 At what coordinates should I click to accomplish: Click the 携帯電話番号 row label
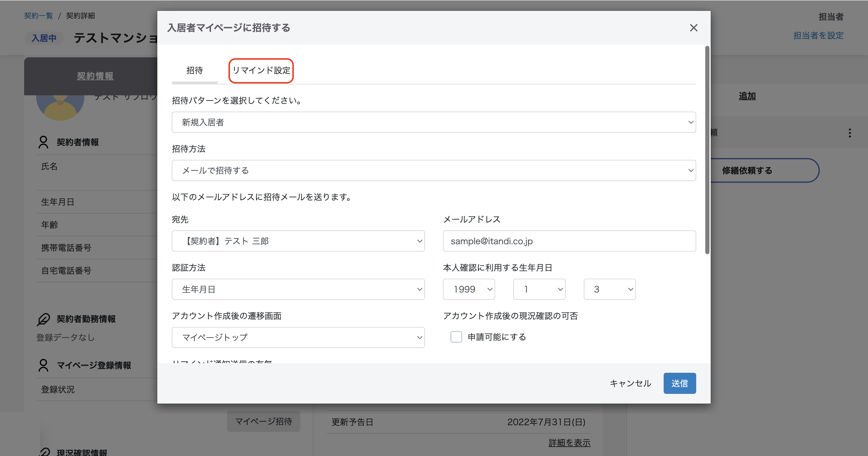tap(66, 248)
